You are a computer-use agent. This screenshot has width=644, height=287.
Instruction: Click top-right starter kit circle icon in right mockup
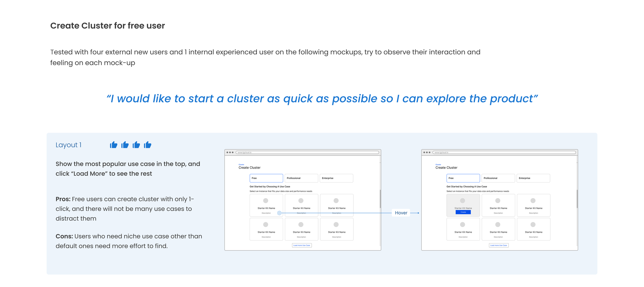click(533, 201)
